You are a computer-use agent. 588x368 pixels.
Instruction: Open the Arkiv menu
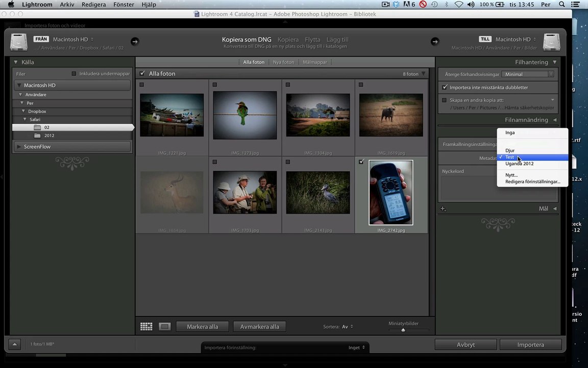67,5
